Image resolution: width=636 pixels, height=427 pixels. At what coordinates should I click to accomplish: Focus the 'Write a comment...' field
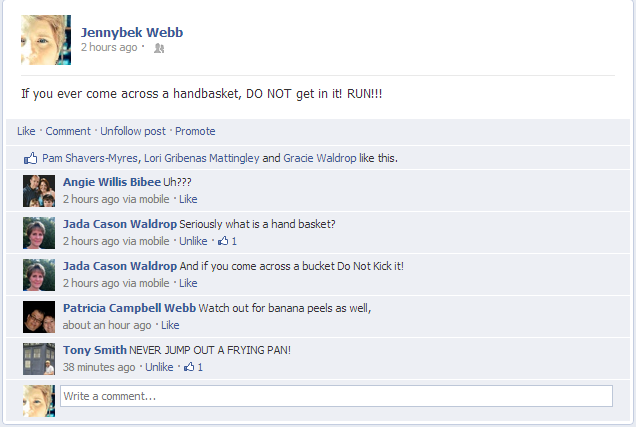336,396
